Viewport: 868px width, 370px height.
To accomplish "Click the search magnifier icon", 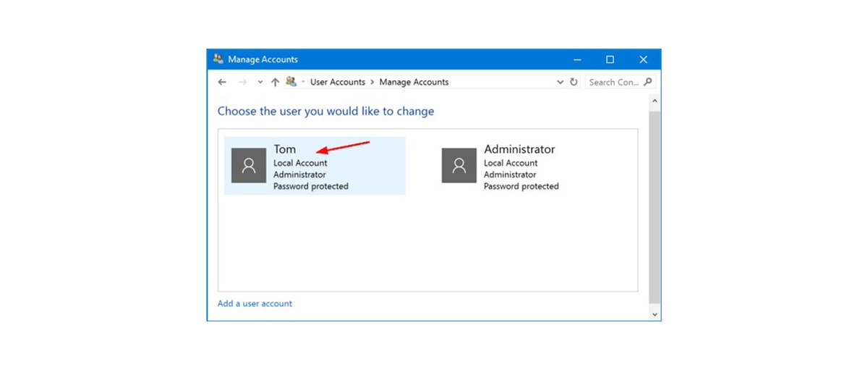I will point(647,83).
